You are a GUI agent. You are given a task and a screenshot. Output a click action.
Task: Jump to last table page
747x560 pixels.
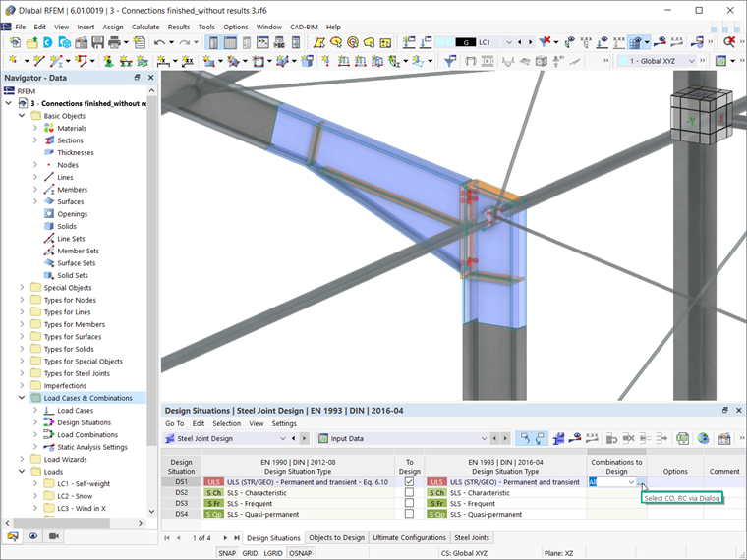click(x=236, y=538)
